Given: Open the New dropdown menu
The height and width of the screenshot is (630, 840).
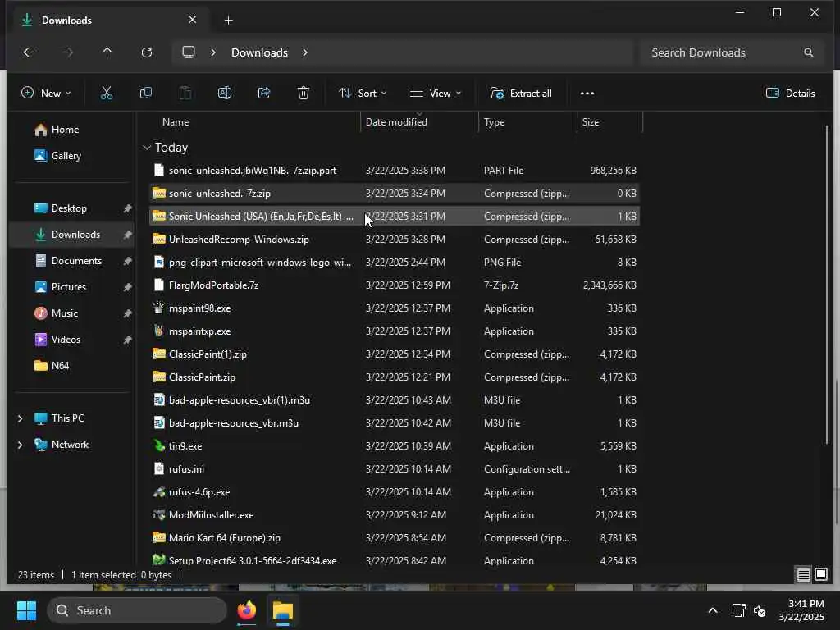Looking at the screenshot, I should (46, 94).
